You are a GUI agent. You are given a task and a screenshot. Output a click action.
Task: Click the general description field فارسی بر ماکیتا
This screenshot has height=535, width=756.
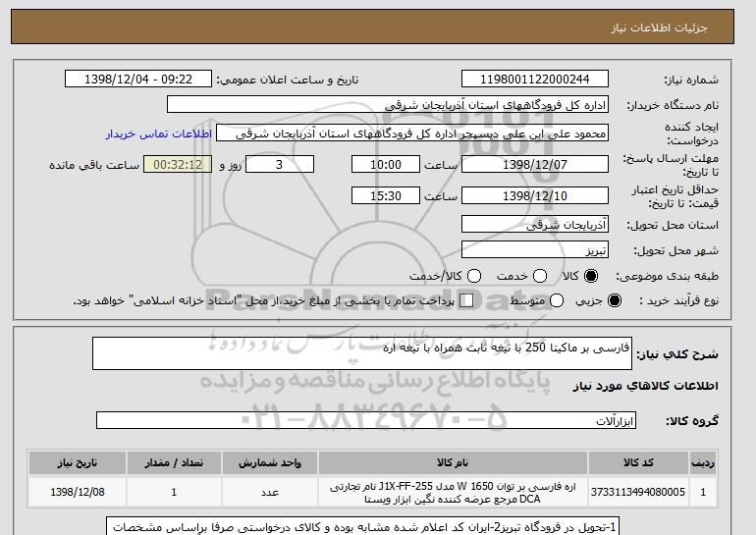click(362, 353)
